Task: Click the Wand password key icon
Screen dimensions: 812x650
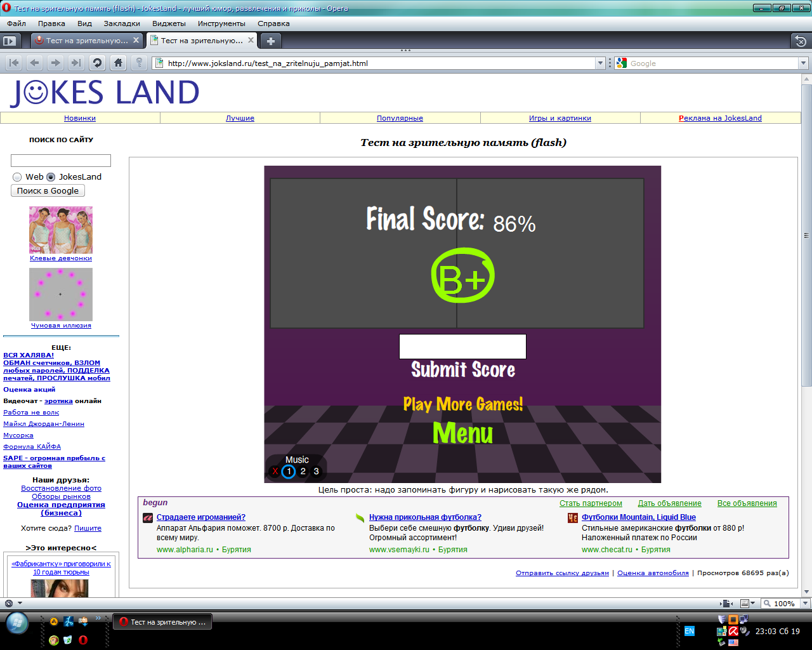Action: (140, 63)
